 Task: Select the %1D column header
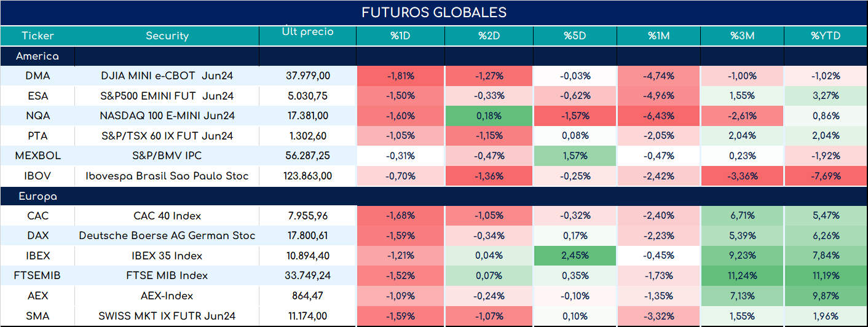[x=400, y=36]
